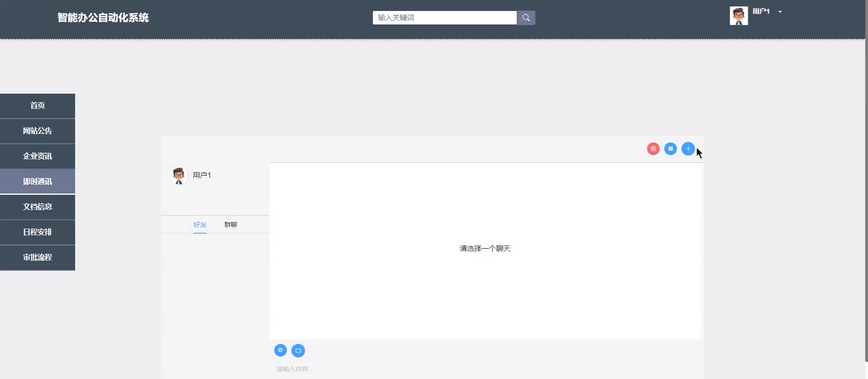Click the blue list menu icon

pos(670,149)
